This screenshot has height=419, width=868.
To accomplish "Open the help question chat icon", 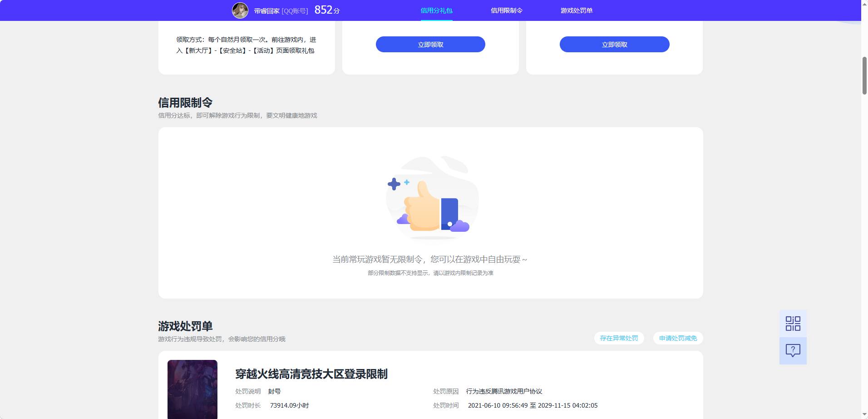I will click(x=793, y=350).
